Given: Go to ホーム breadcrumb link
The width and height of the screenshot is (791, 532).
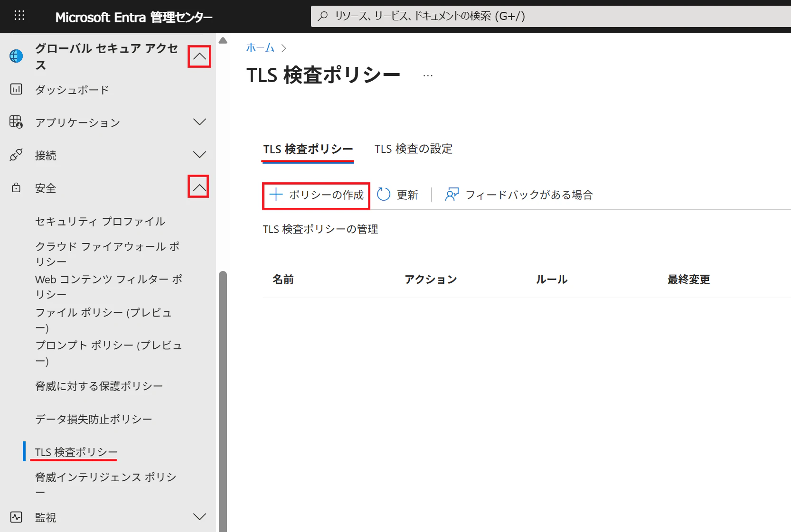Looking at the screenshot, I should 260,47.
